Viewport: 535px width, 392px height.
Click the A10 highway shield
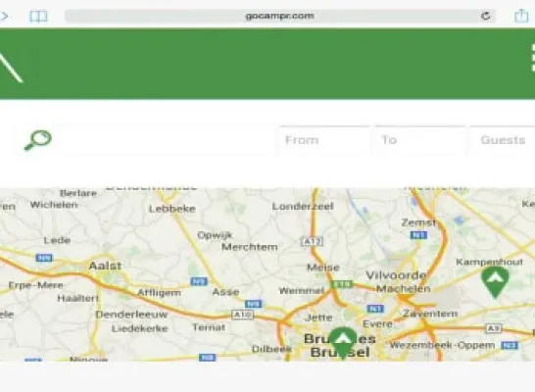pyautogui.click(x=243, y=315)
